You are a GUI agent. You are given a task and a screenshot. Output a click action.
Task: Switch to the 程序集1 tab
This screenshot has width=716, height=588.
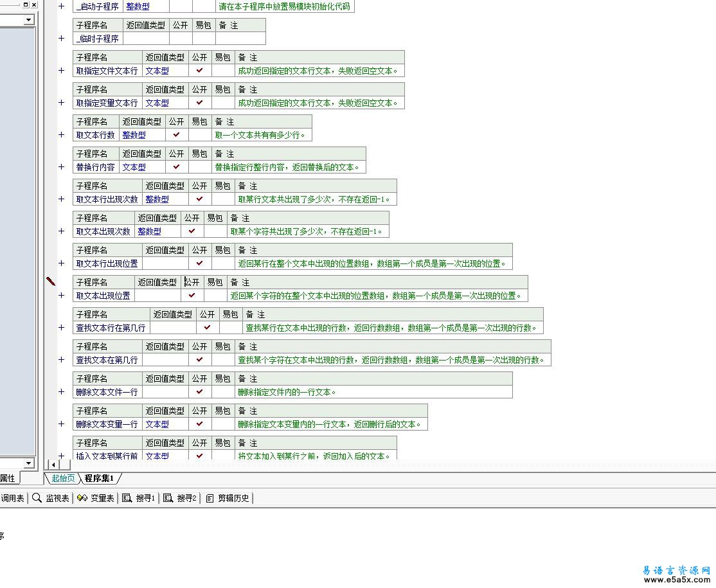(99, 478)
